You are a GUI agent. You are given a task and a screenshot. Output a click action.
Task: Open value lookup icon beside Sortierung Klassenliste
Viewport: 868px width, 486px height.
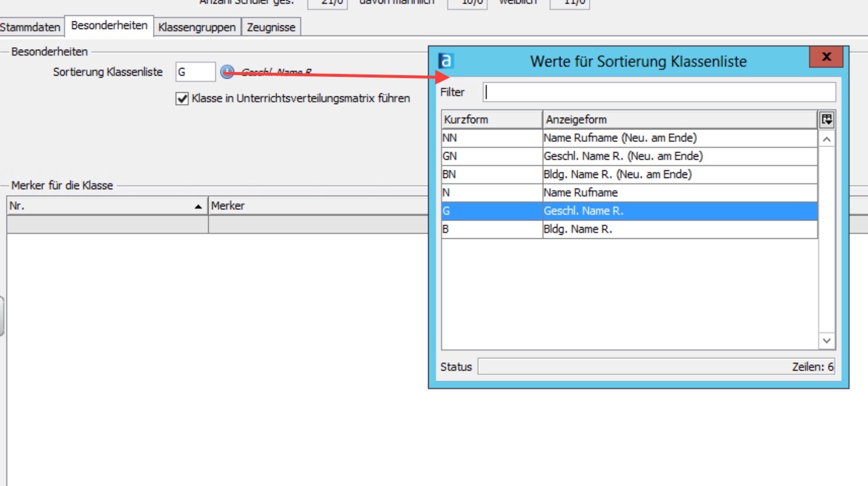click(227, 72)
